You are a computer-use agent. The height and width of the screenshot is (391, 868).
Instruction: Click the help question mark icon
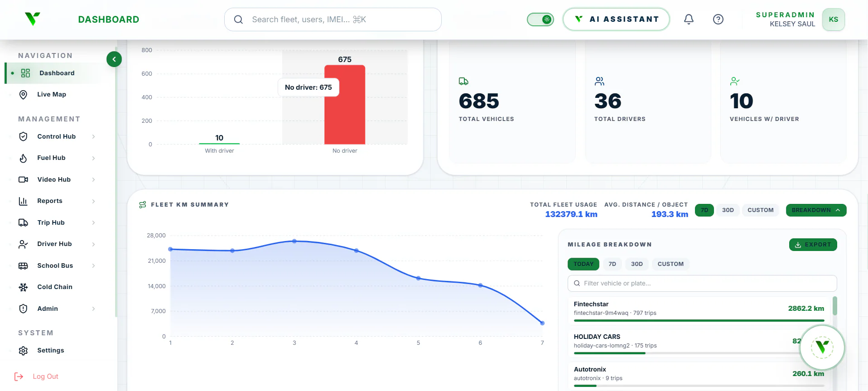click(718, 19)
